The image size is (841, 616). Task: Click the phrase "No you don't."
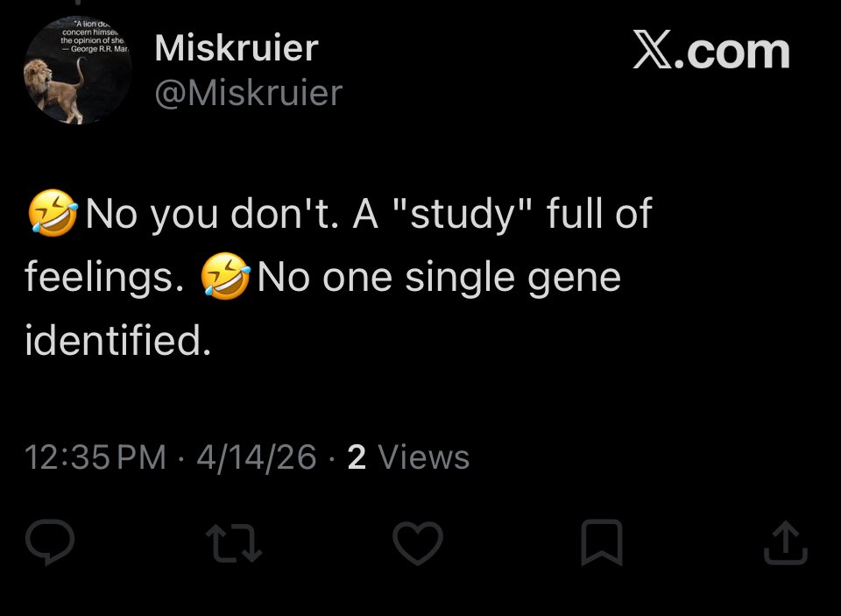coord(210,214)
